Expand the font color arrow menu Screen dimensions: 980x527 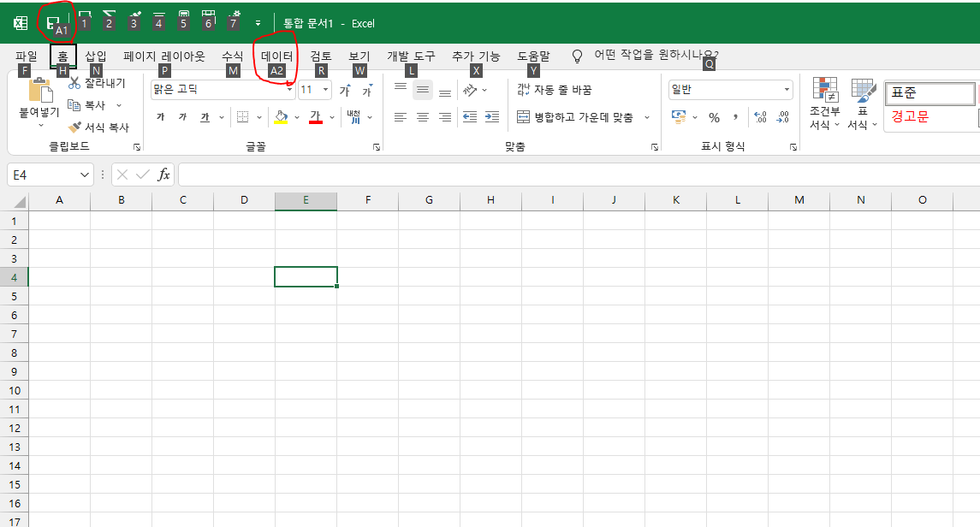click(332, 116)
